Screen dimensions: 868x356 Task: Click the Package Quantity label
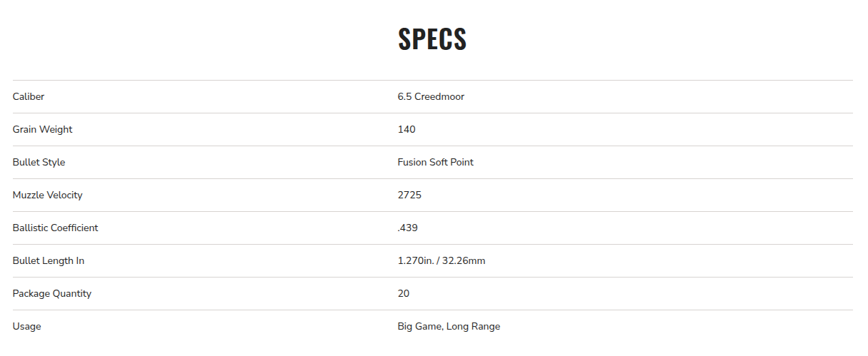click(51, 294)
